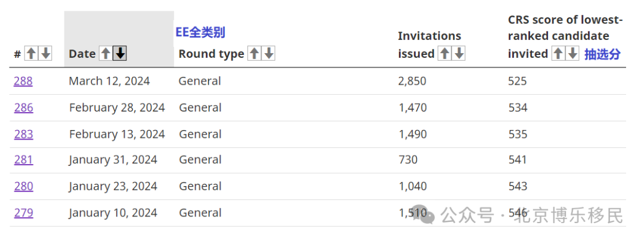
Task: Sort Round type ascending
Action: tap(255, 53)
